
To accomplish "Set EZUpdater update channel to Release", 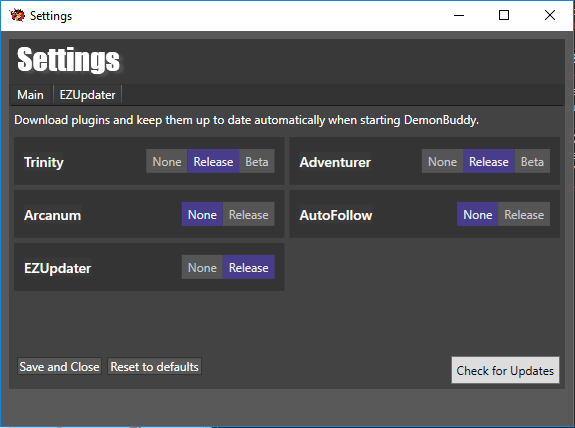I will coord(249,268).
